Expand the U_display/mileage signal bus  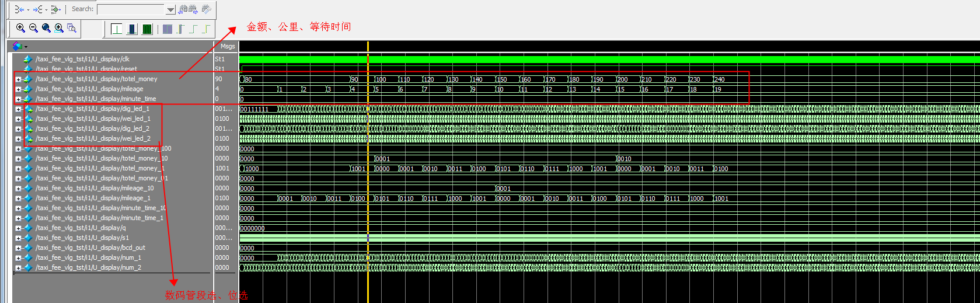(18, 89)
